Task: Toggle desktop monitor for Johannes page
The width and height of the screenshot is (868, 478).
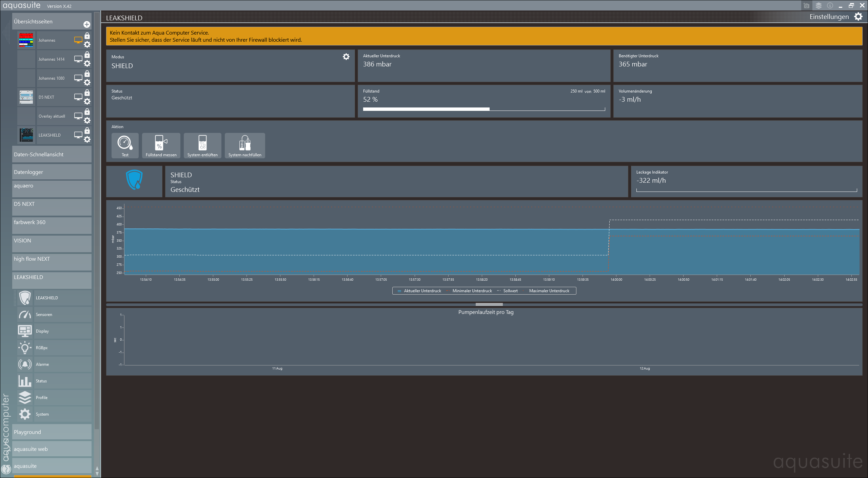Action: click(x=78, y=40)
